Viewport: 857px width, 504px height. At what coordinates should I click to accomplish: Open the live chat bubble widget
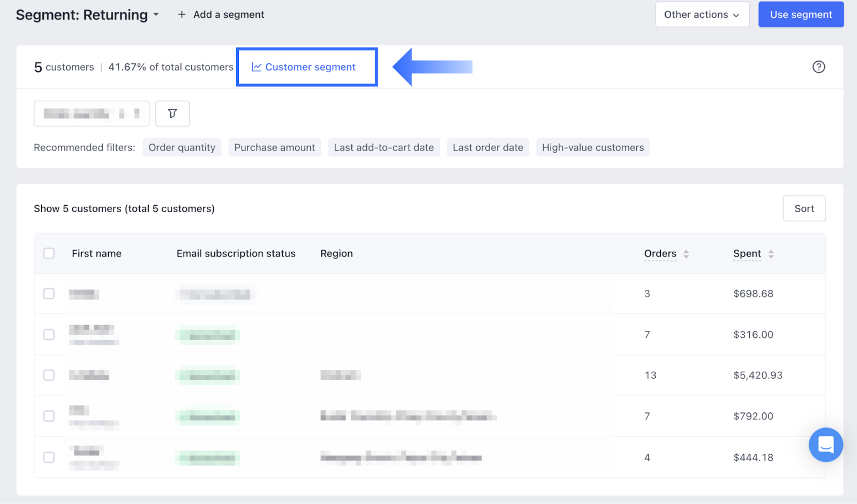[x=825, y=445]
